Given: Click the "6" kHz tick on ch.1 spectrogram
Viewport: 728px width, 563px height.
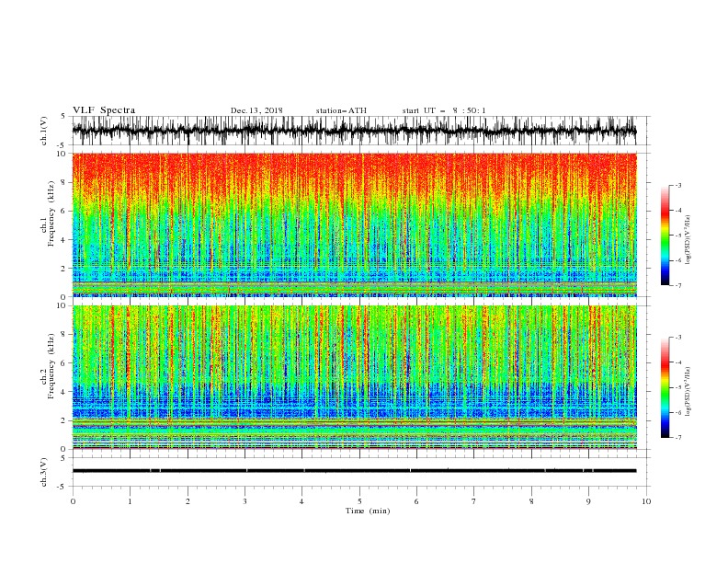Looking at the screenshot, I should point(65,211).
